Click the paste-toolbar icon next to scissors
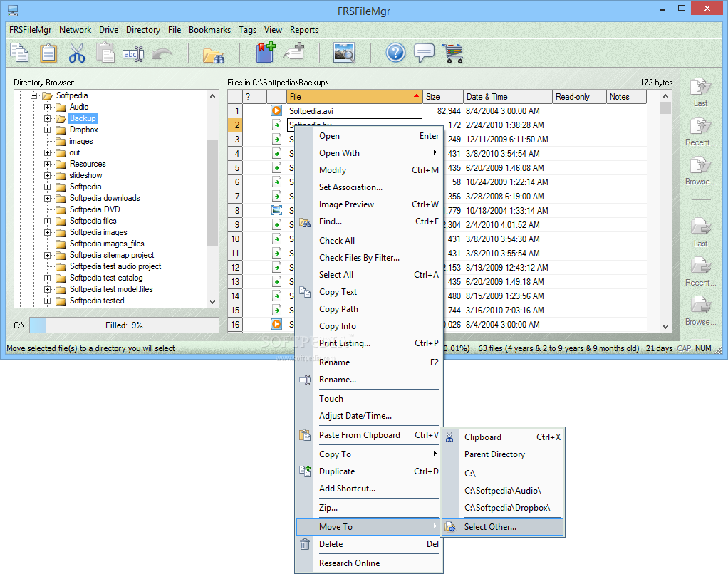This screenshot has width=728, height=574. [x=105, y=53]
